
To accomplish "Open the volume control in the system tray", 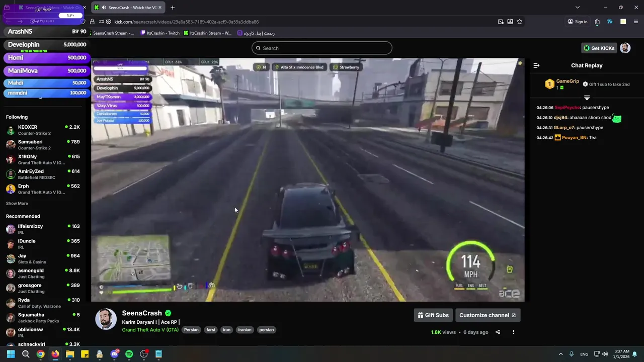I will 605,354.
